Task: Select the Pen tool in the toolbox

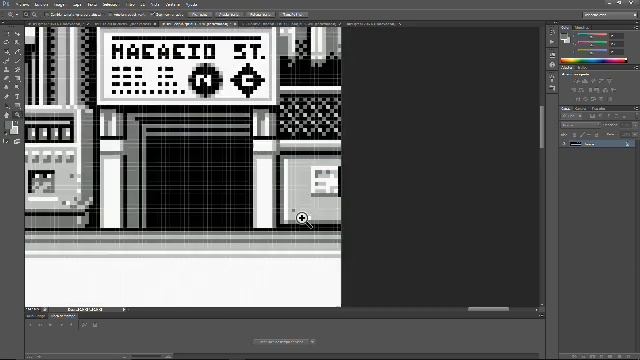Action: pyautogui.click(x=7, y=97)
